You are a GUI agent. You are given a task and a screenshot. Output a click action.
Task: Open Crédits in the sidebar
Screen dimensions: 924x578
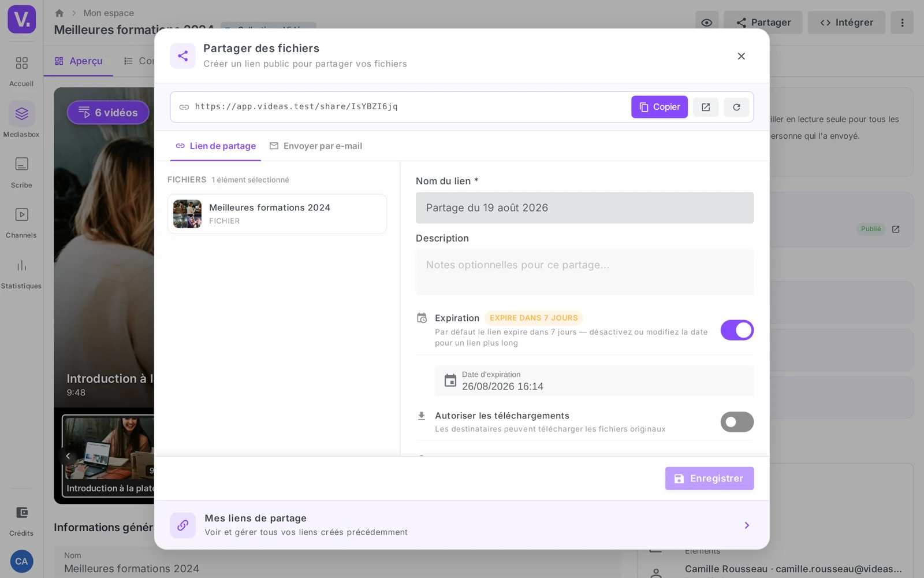tap(21, 520)
